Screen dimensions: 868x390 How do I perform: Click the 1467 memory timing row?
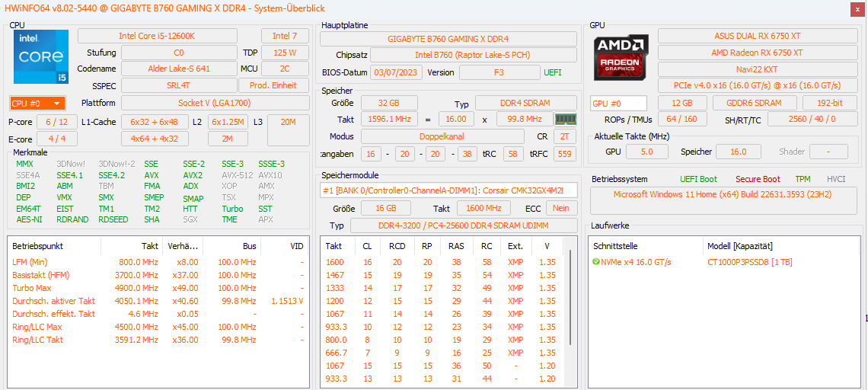(x=443, y=275)
